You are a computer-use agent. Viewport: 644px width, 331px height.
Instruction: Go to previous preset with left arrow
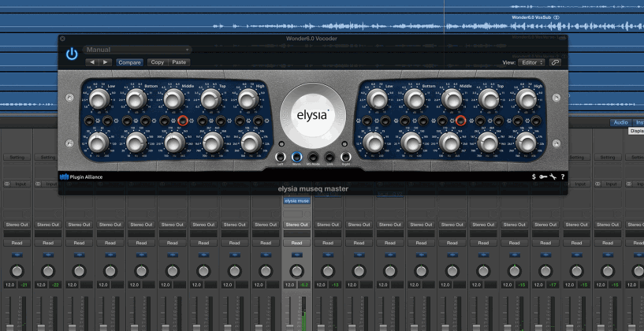(92, 62)
